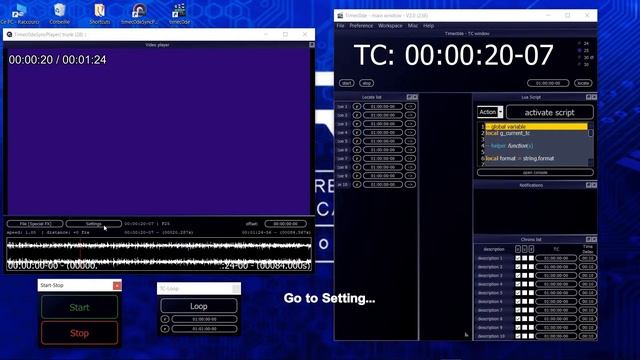
Task: Jump to Loc 2 using its arrow button
Action: coord(410,115)
